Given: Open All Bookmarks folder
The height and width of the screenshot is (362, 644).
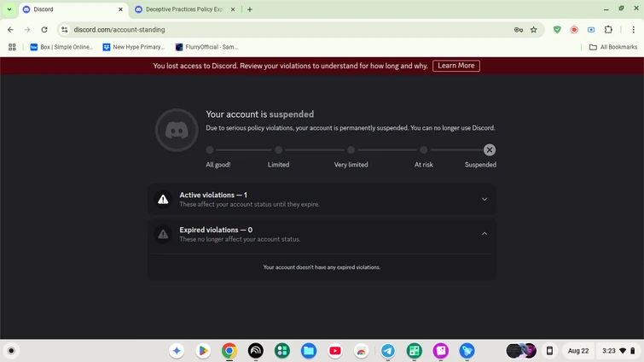Looking at the screenshot, I should tap(613, 47).
